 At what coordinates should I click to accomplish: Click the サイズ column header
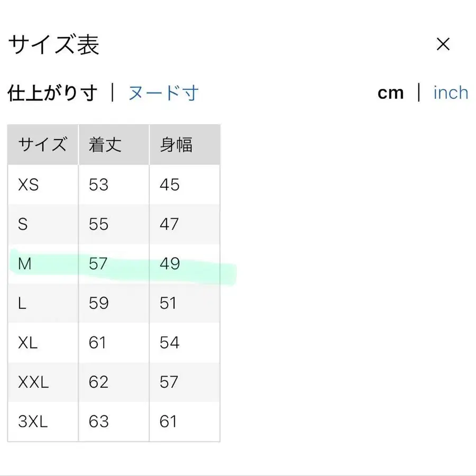(x=42, y=143)
